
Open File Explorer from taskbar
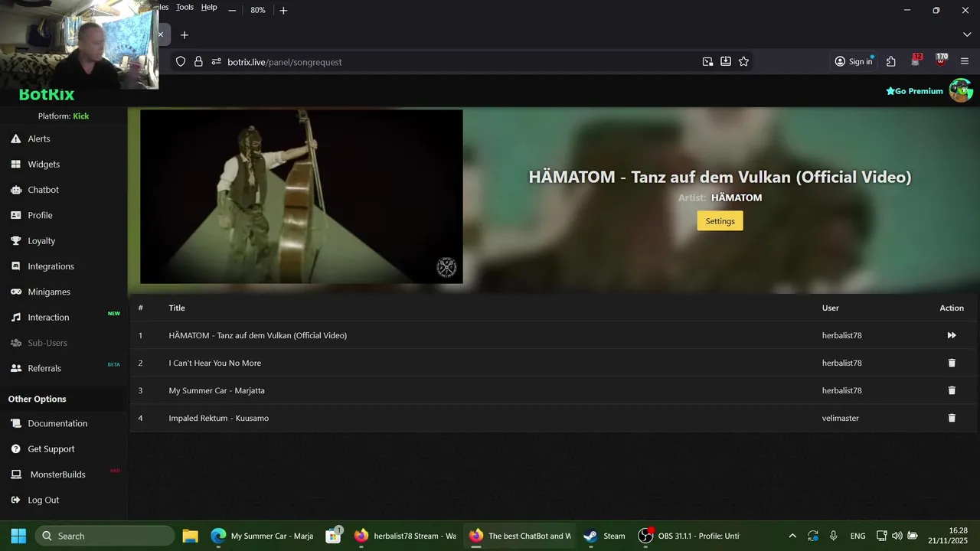coord(191,536)
